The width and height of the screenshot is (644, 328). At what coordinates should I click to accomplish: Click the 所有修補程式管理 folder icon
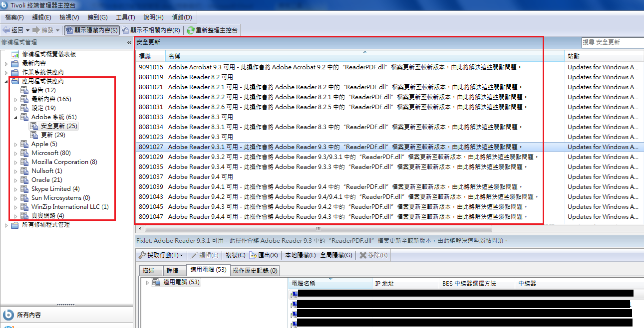point(15,225)
